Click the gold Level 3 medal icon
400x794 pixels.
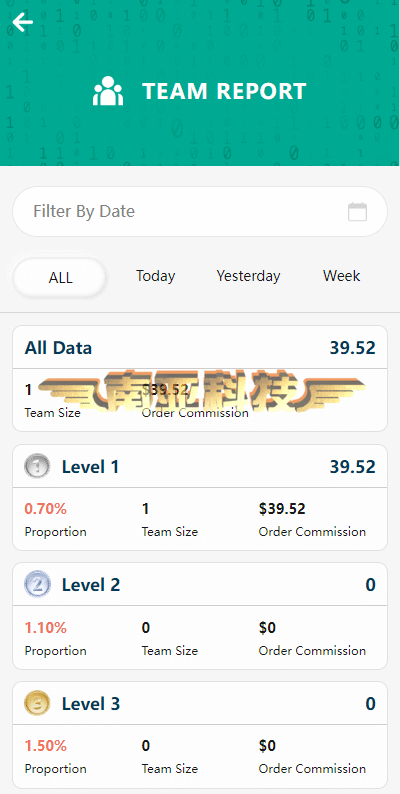coord(37,703)
